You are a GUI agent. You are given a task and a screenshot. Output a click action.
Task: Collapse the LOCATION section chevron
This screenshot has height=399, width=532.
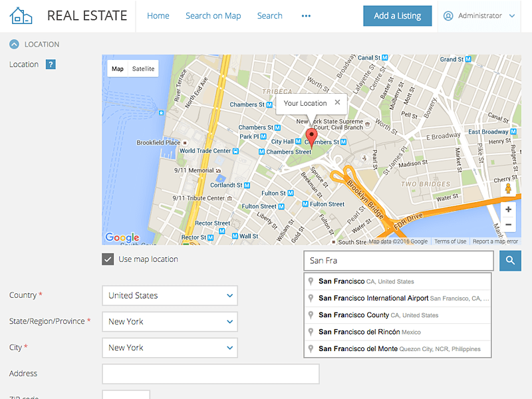pyautogui.click(x=14, y=45)
